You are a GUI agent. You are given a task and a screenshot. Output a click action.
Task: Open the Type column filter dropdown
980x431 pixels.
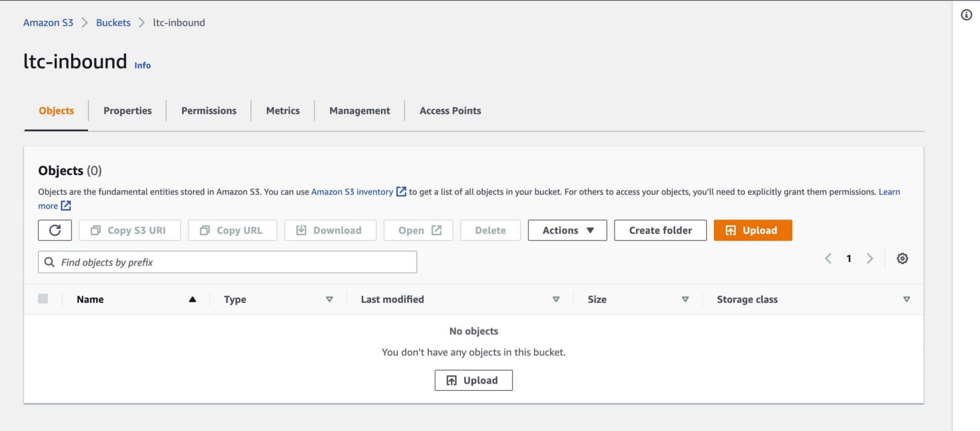329,299
